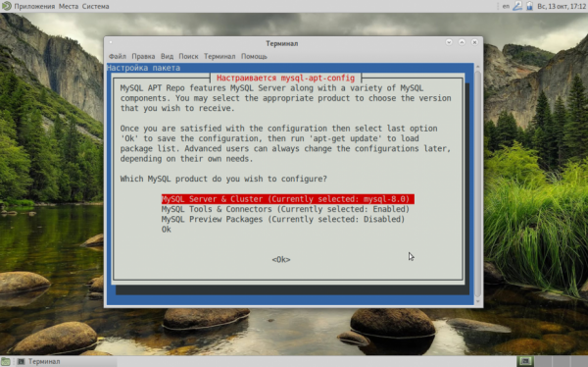
Task: Select MySQL Server & Cluster option
Action: [287, 199]
